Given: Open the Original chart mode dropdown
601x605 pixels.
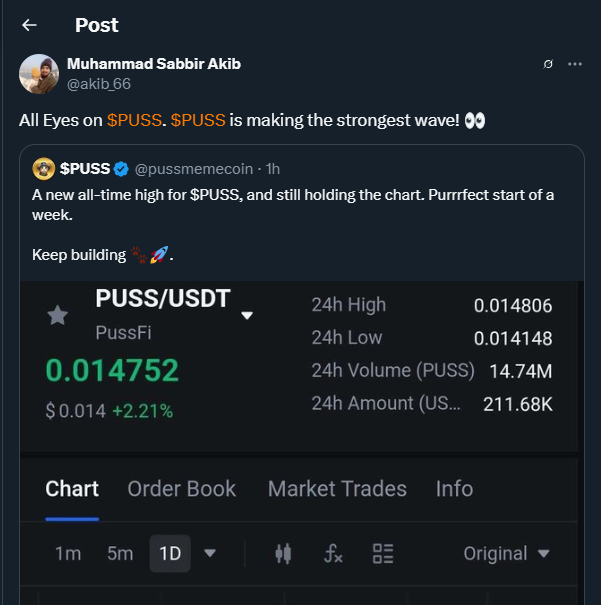Looking at the screenshot, I should pos(507,553).
